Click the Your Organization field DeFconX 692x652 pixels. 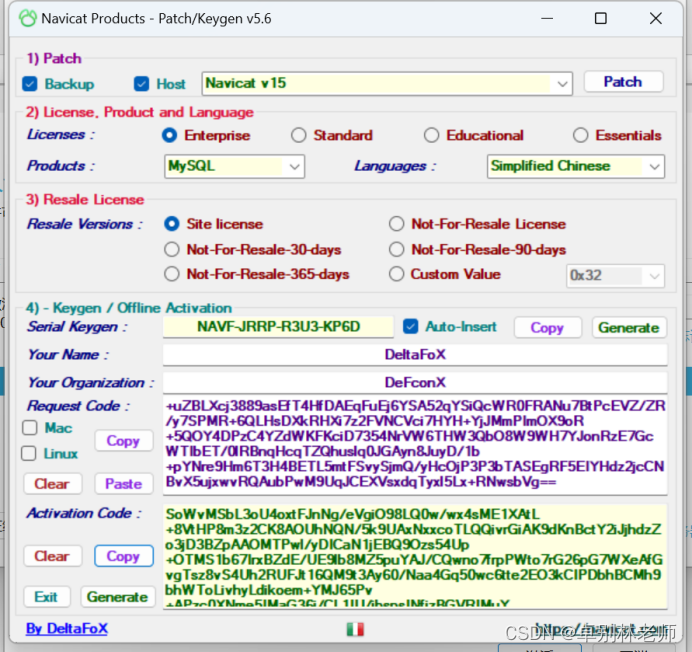coord(415,382)
